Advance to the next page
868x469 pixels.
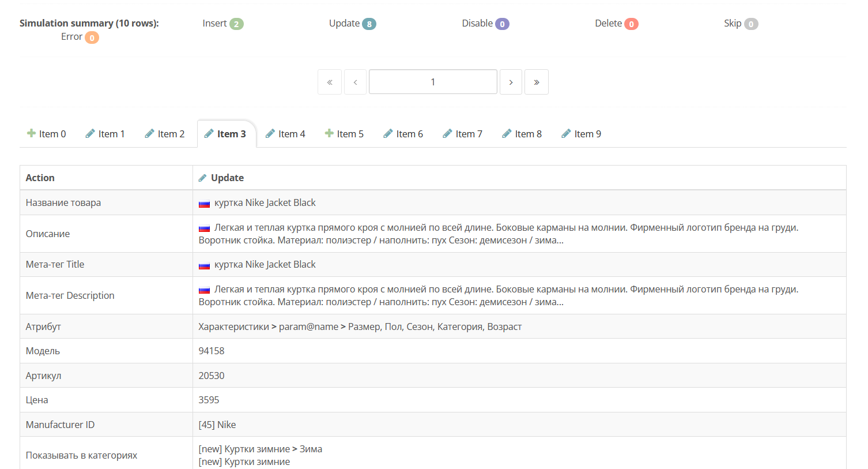(511, 82)
